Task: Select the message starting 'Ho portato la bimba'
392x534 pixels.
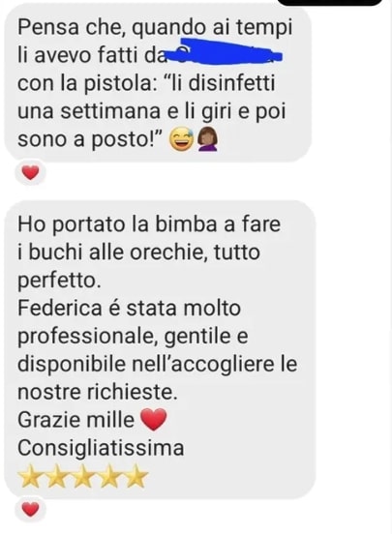Action: 160,350
